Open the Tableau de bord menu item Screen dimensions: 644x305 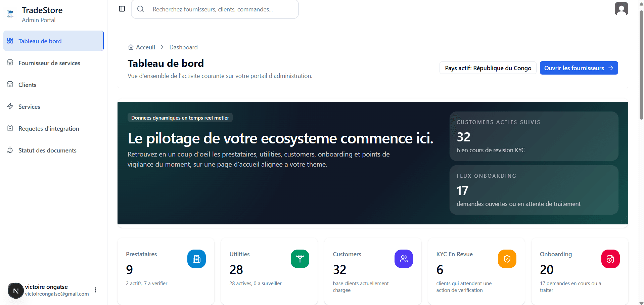tap(53, 41)
